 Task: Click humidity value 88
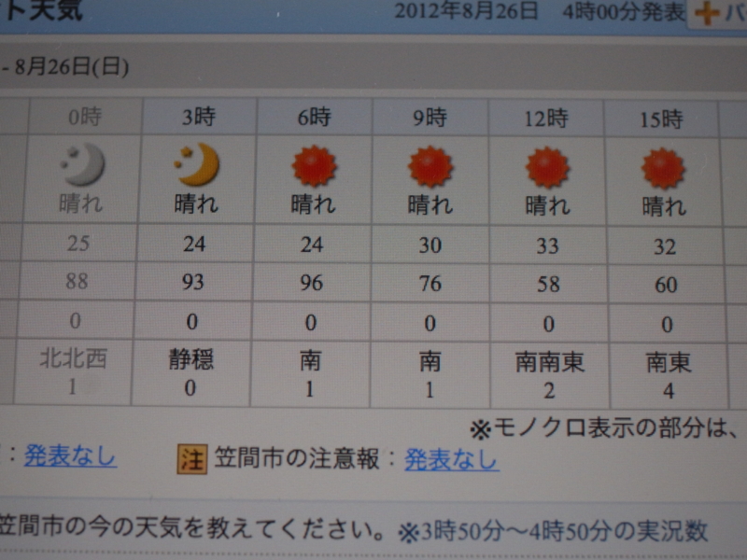pos(77,281)
